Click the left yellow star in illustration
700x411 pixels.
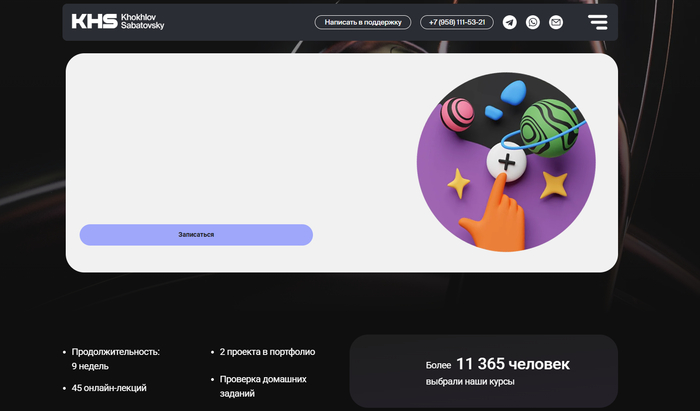(459, 183)
